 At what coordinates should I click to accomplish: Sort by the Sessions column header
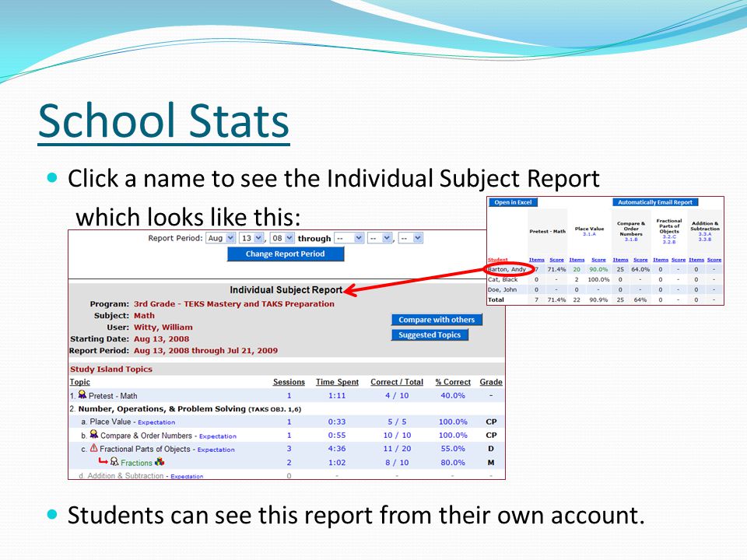tap(289, 382)
